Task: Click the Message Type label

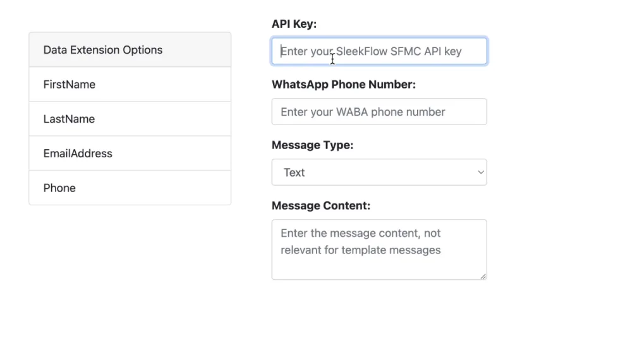Action: tap(312, 145)
